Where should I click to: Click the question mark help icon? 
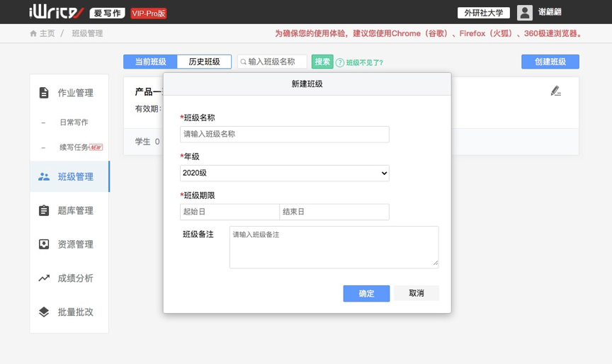[340, 62]
